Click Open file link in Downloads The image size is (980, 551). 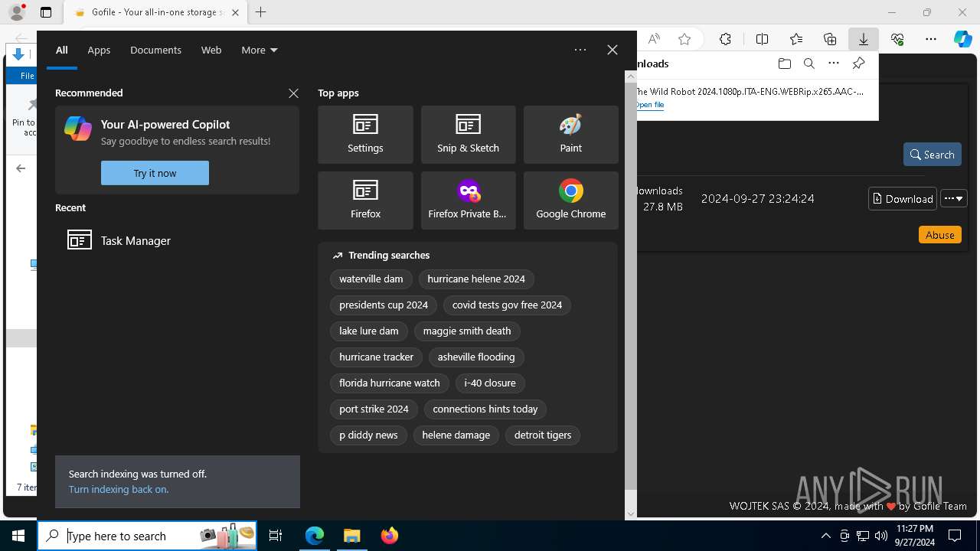pos(649,105)
